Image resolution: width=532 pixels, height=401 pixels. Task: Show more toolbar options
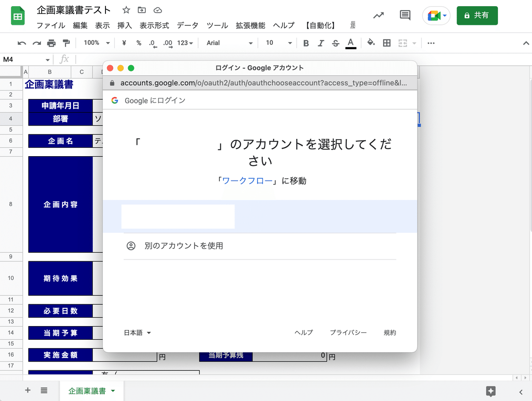431,43
